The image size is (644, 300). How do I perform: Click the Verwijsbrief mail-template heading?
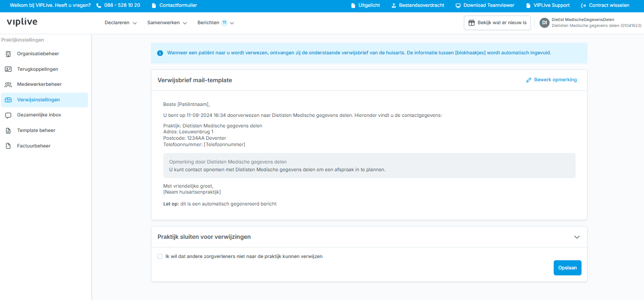coord(195,80)
